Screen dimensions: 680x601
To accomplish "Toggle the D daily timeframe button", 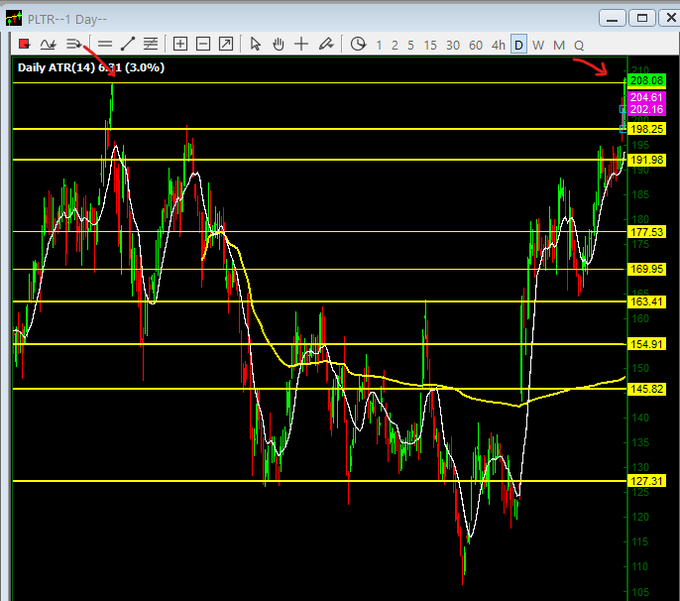I will click(x=519, y=45).
